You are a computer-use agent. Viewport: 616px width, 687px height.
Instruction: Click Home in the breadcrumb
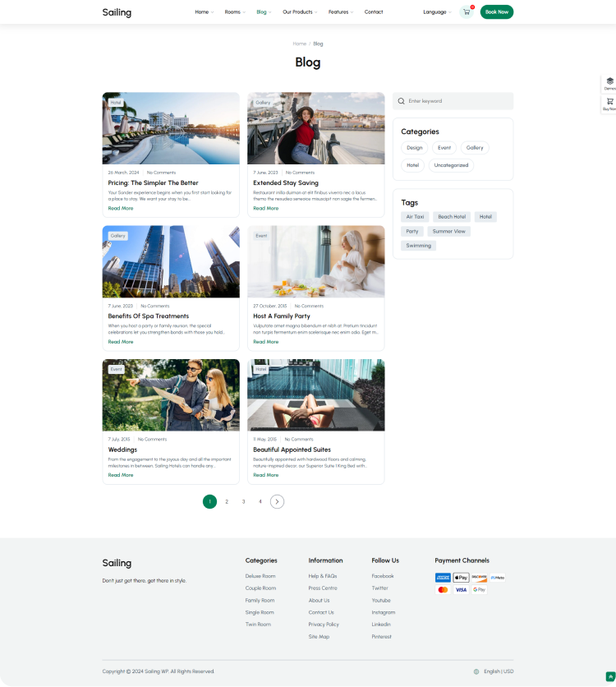click(300, 44)
